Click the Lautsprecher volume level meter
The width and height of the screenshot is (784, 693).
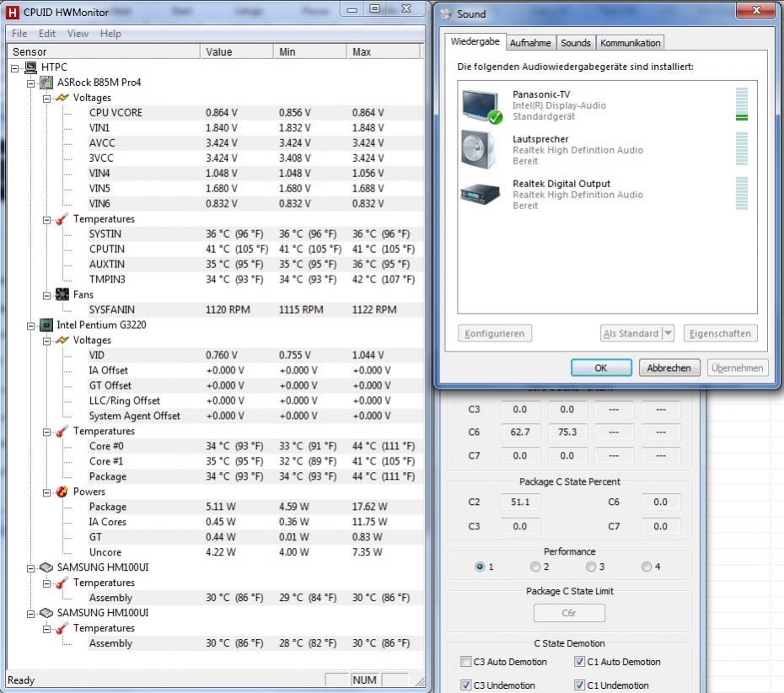[x=742, y=149]
